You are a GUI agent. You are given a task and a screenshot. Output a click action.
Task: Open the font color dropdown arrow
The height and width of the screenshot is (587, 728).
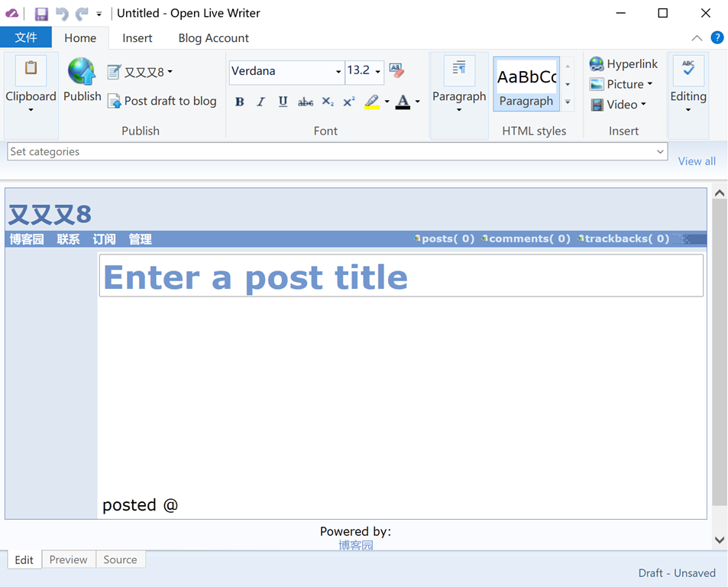(417, 101)
